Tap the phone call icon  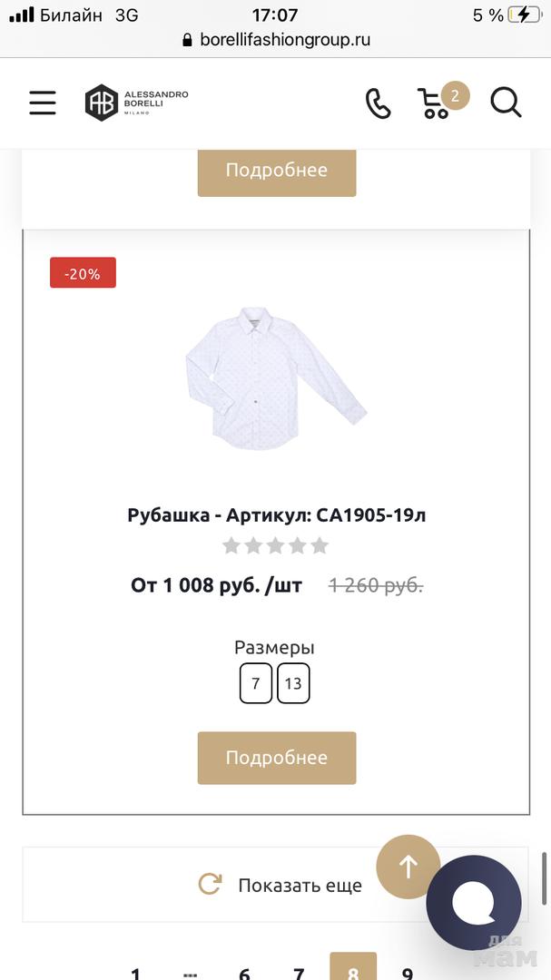(x=378, y=103)
